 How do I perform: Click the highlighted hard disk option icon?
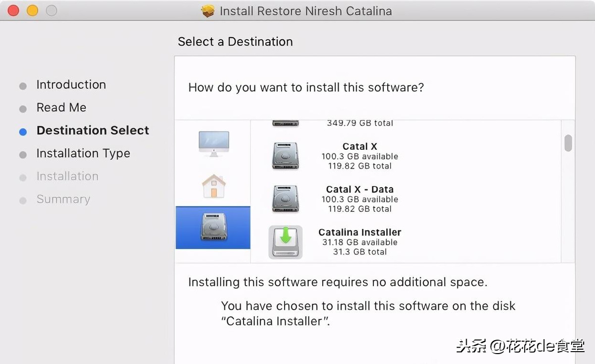[214, 228]
